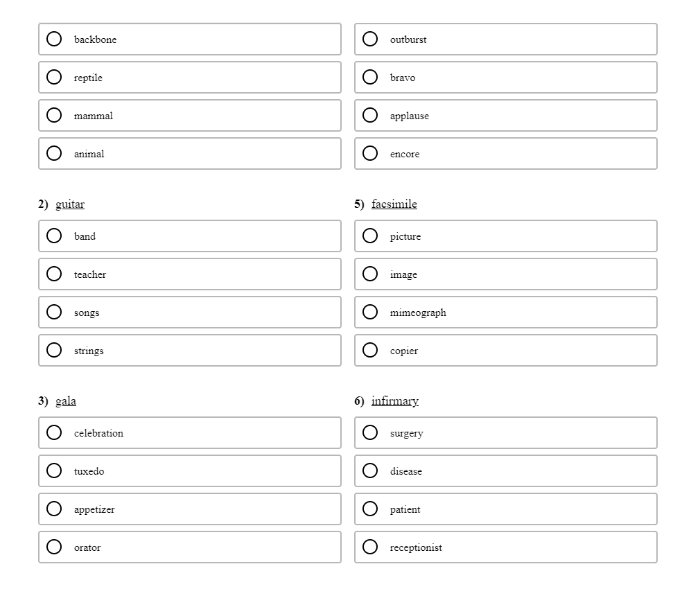Click the underlined word 'infirmary'

[x=394, y=401]
